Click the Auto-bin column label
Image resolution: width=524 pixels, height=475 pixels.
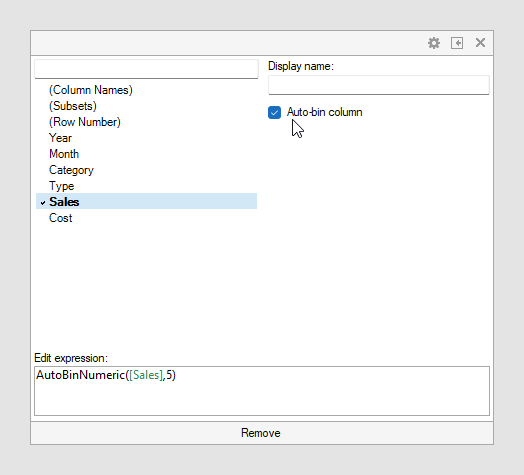pos(324,112)
